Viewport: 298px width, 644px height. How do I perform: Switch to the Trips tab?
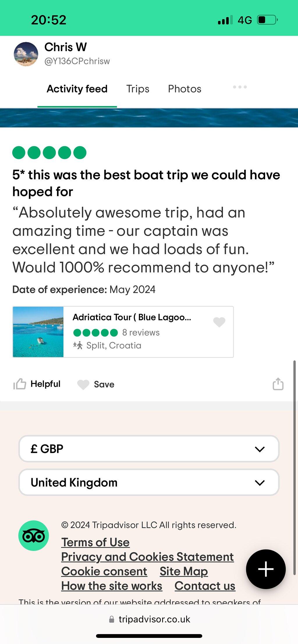click(x=138, y=89)
